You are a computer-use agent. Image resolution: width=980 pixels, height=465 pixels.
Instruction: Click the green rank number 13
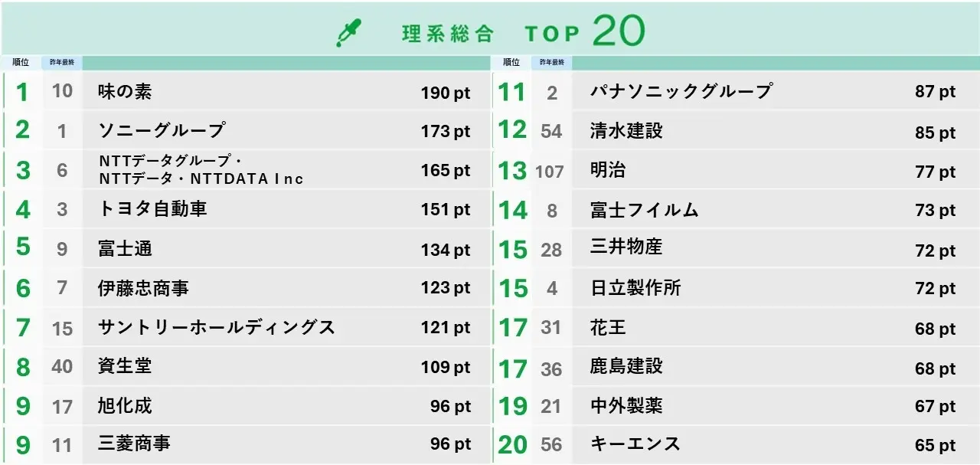[x=512, y=171]
